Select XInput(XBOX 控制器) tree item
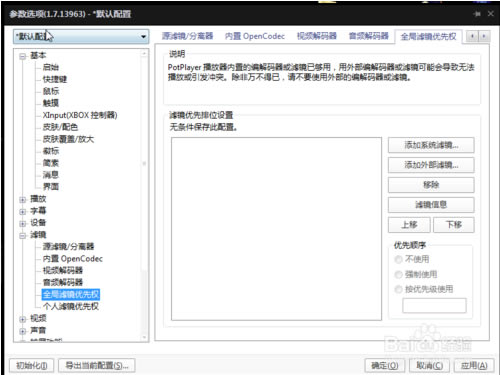 80,115
